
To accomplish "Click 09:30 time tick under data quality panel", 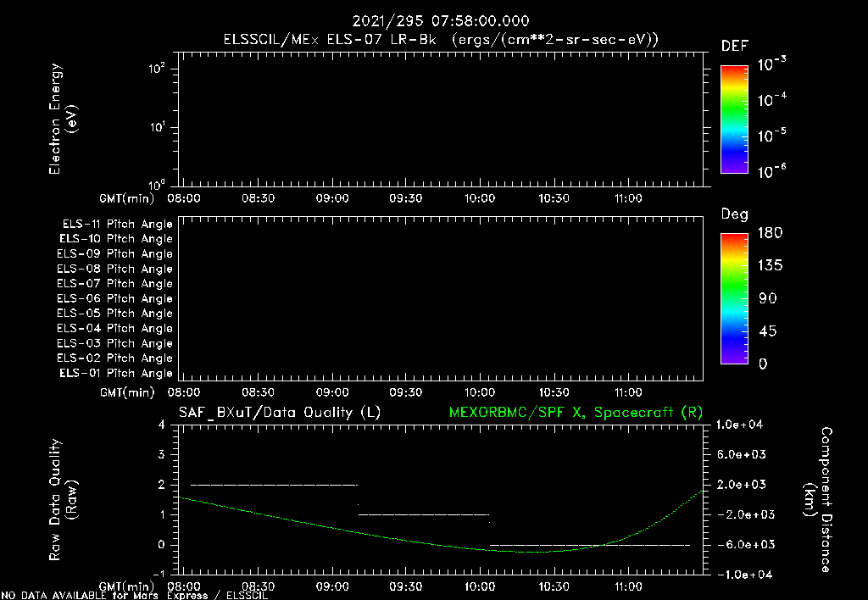I will pyautogui.click(x=405, y=586).
